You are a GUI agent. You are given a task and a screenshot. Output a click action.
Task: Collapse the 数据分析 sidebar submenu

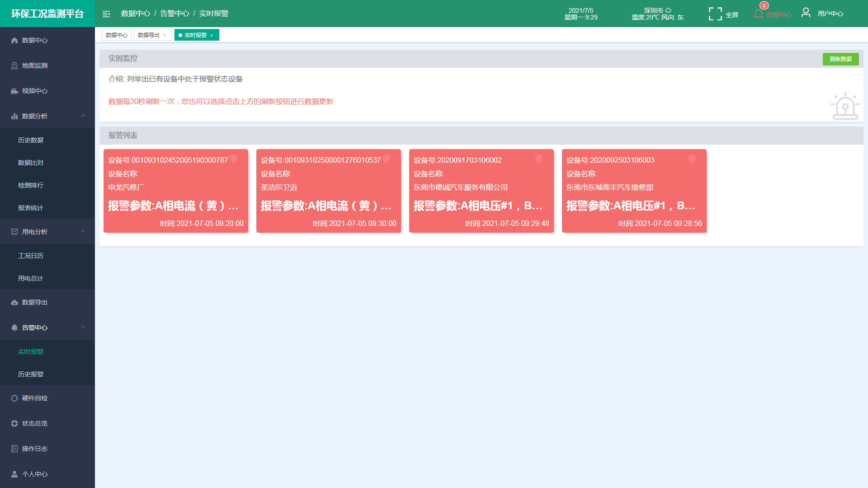click(83, 116)
